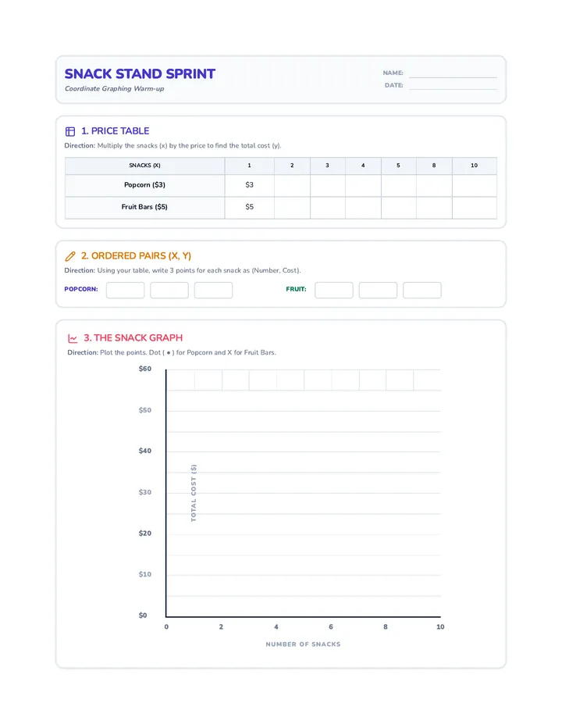Click the Fruit Bars cell under column 10
This screenshot has width=562, height=728.
[475, 208]
